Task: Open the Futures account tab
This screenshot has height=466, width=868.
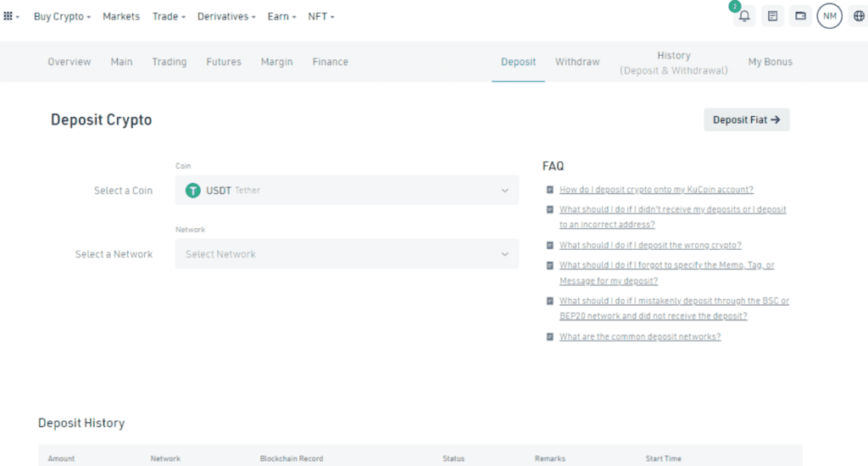Action: coord(224,62)
